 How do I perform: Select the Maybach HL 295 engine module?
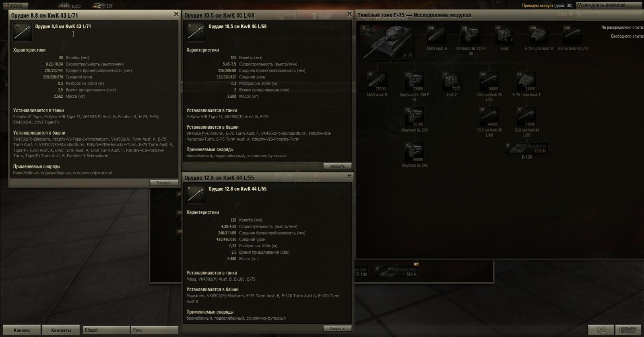[x=414, y=152]
